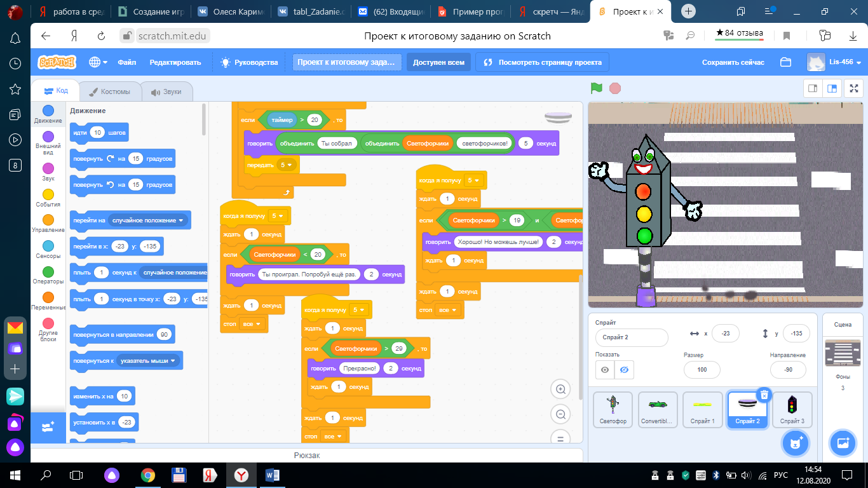Open Lis-456 account menu
Viewport: 868px width, 488px height.
tap(834, 62)
